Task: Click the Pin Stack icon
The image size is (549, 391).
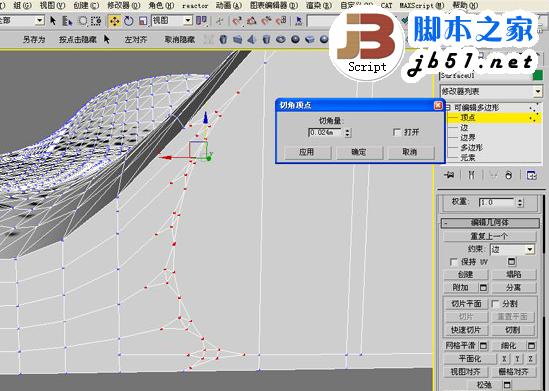Action: tap(449, 175)
